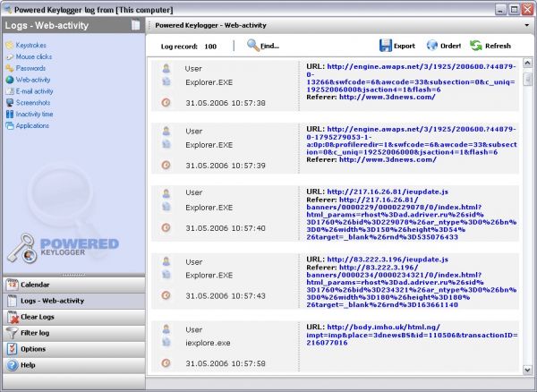
Task: Click the vertical scrollbar thumb
Action: click(x=527, y=79)
